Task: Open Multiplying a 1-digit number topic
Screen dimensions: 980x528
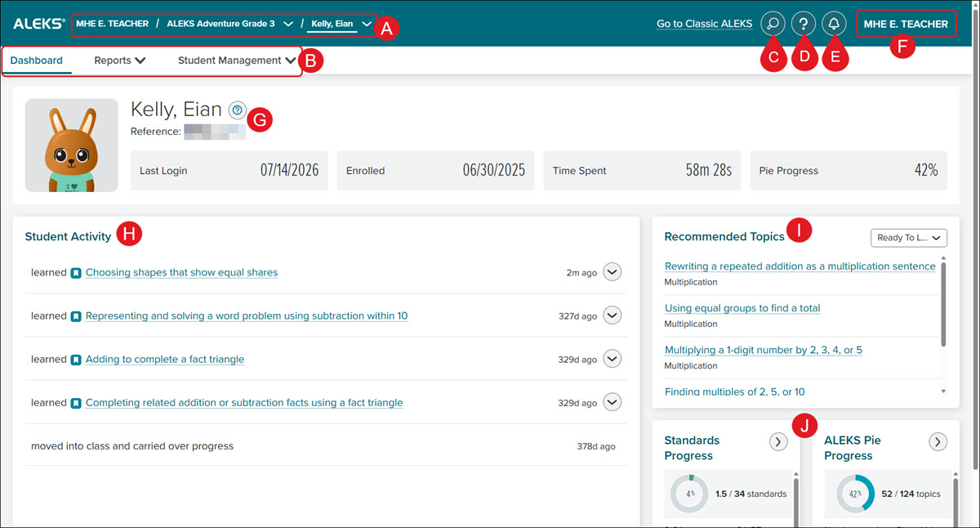Action: [x=764, y=350]
